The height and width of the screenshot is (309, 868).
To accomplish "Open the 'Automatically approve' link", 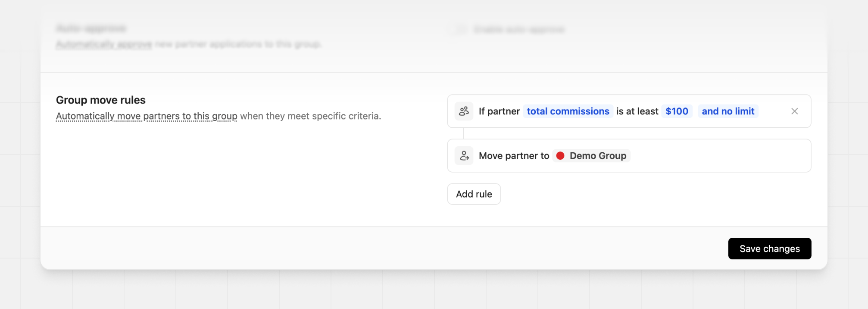I will coord(103,44).
